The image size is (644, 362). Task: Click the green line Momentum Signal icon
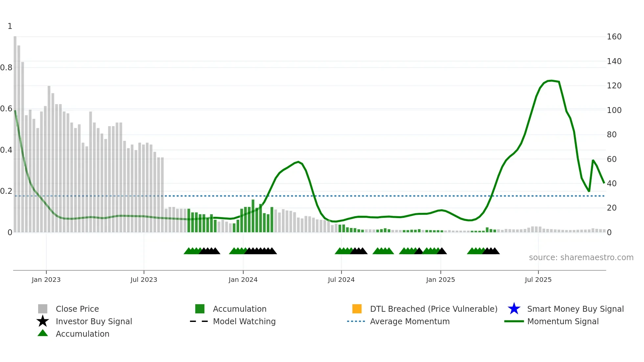[514, 321]
